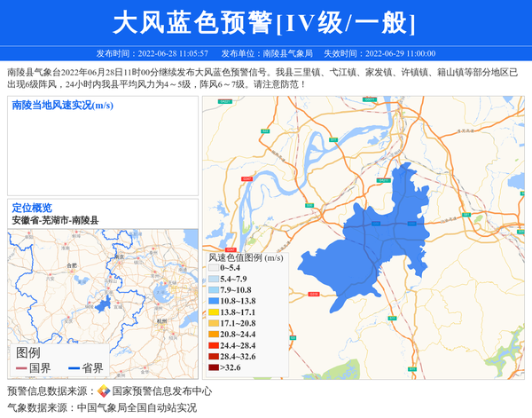Click the 24.4~28.4 red legend swatch

tap(213, 345)
